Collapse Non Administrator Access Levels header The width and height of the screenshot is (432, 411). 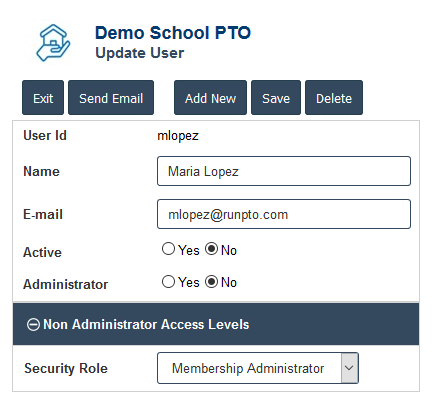(216, 324)
